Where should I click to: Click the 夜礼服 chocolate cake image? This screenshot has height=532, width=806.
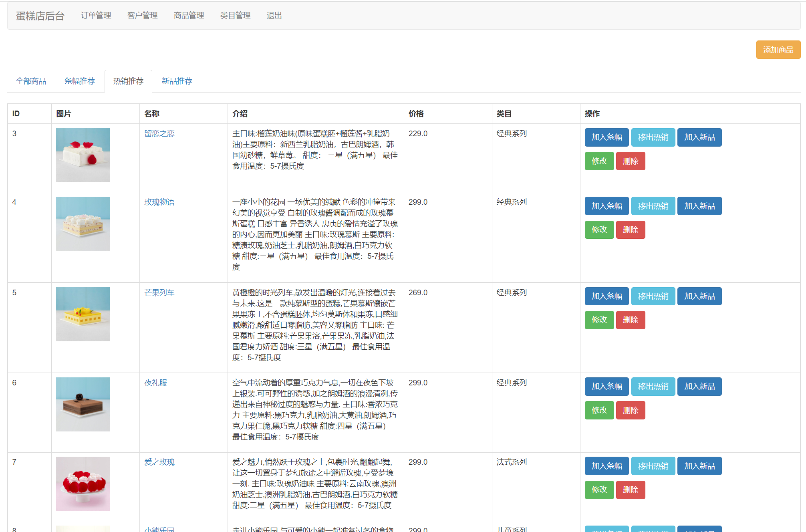click(83, 404)
